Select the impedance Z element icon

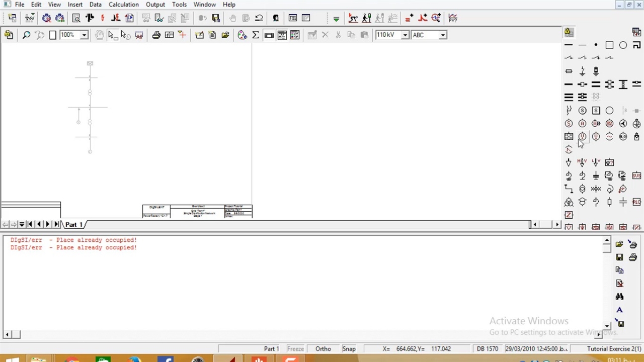click(569, 215)
